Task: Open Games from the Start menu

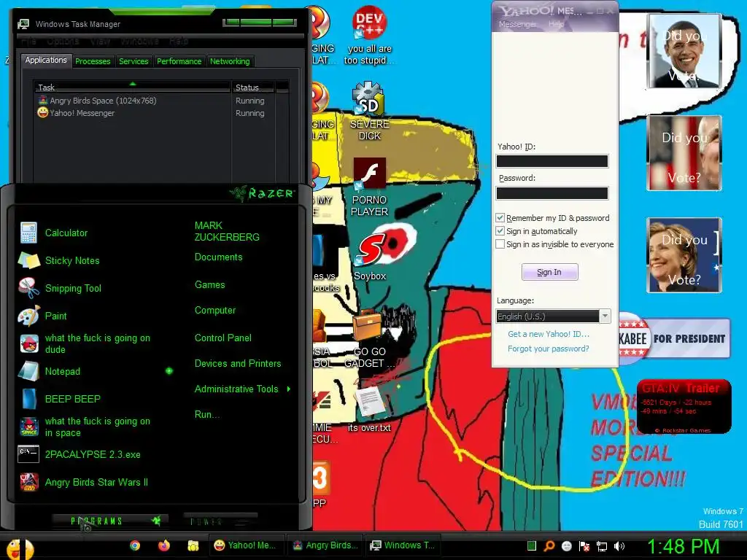Action: pyautogui.click(x=209, y=284)
